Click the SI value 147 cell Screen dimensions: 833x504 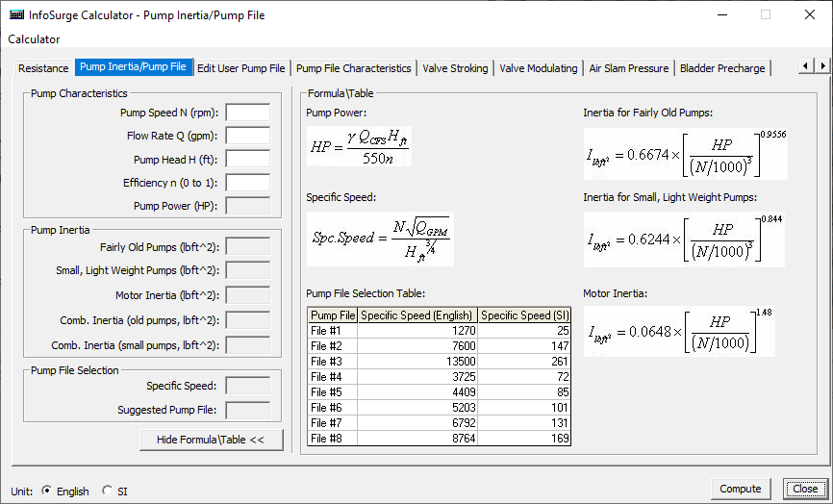click(x=524, y=346)
